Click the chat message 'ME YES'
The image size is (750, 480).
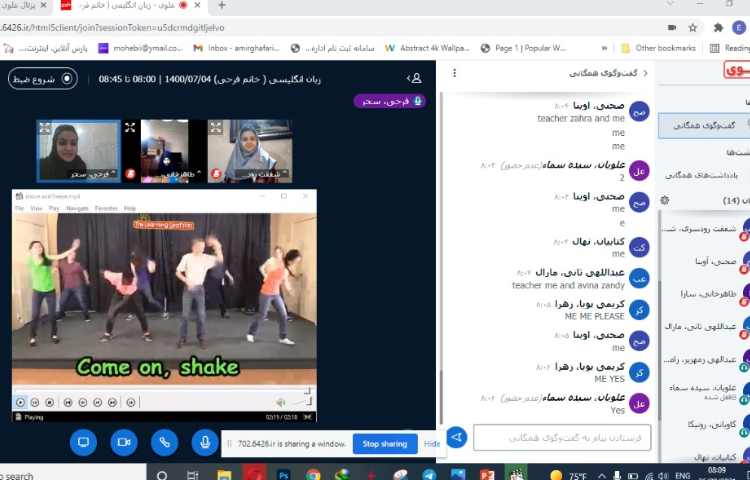[609, 379]
